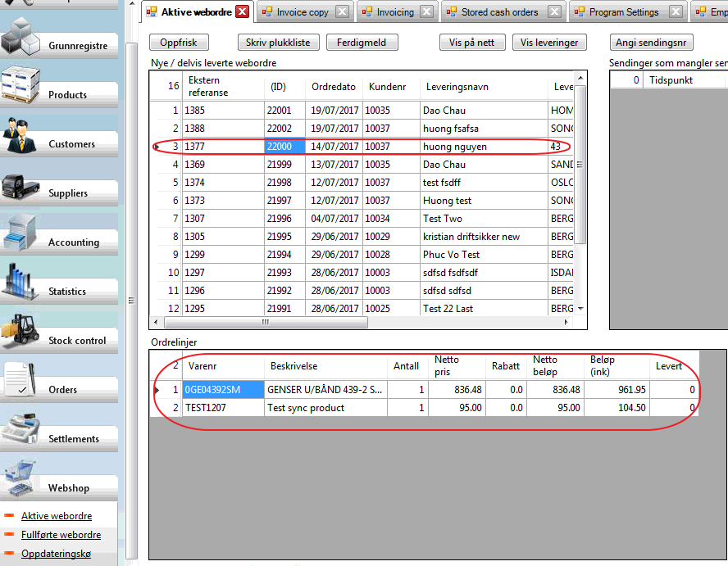Click left arrow of orders grid horizontal scrollbar
The width and height of the screenshot is (728, 566).
click(156, 322)
